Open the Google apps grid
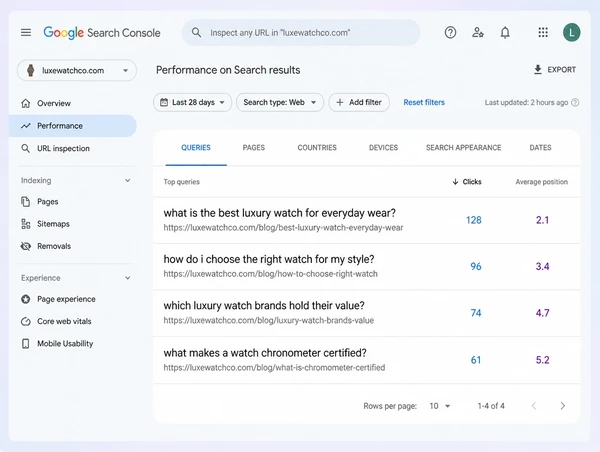Viewport: 600px width, 452px height. pos(543,33)
